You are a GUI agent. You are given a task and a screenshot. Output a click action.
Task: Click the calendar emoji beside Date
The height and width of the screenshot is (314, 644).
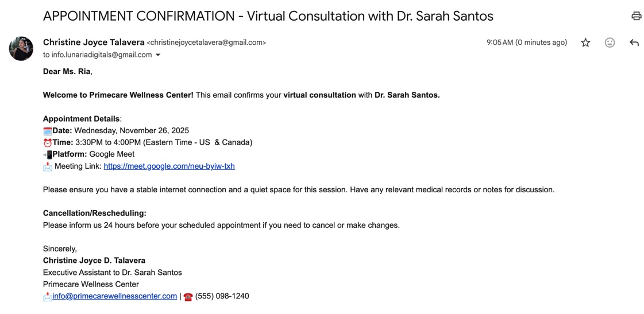tap(47, 131)
